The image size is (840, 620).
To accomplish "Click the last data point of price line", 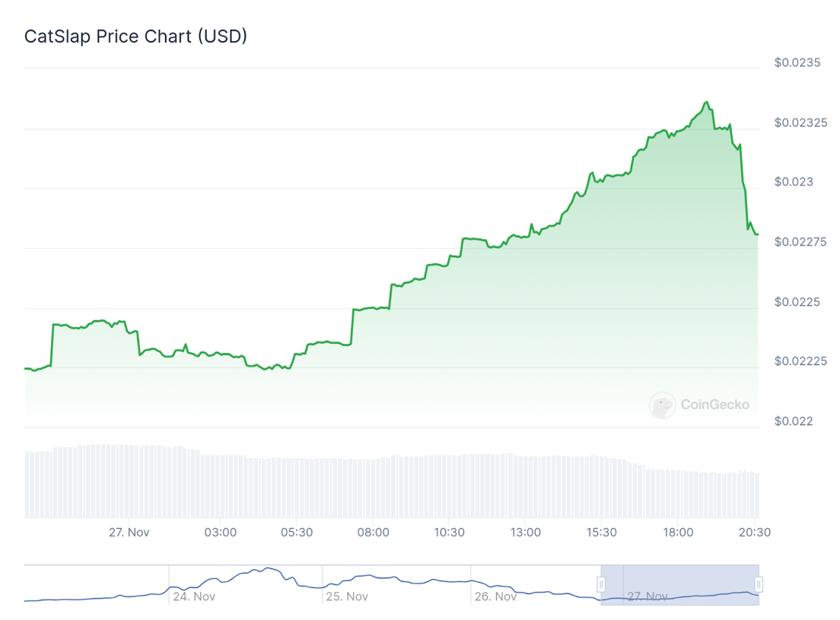I will point(757,234).
